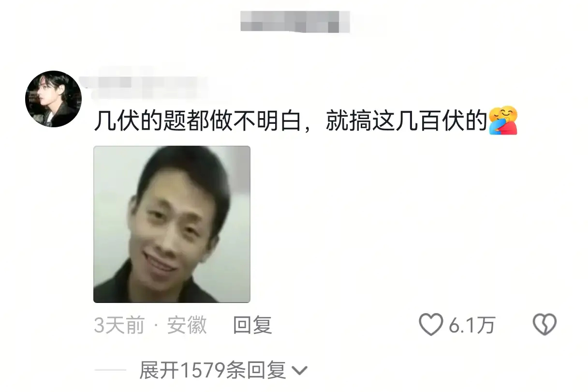Open the commenter's round profile avatar
Screen dimensions: 588x392
(x=53, y=99)
